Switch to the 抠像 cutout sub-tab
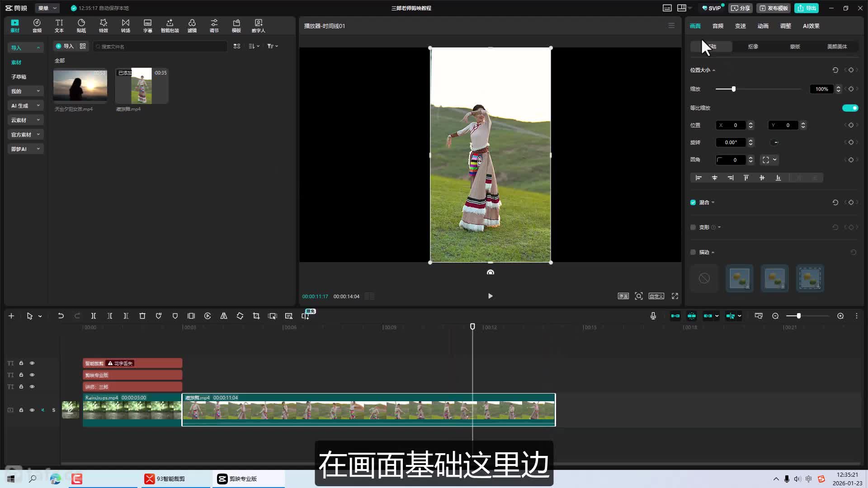Image resolution: width=868 pixels, height=488 pixels. pos(753,47)
